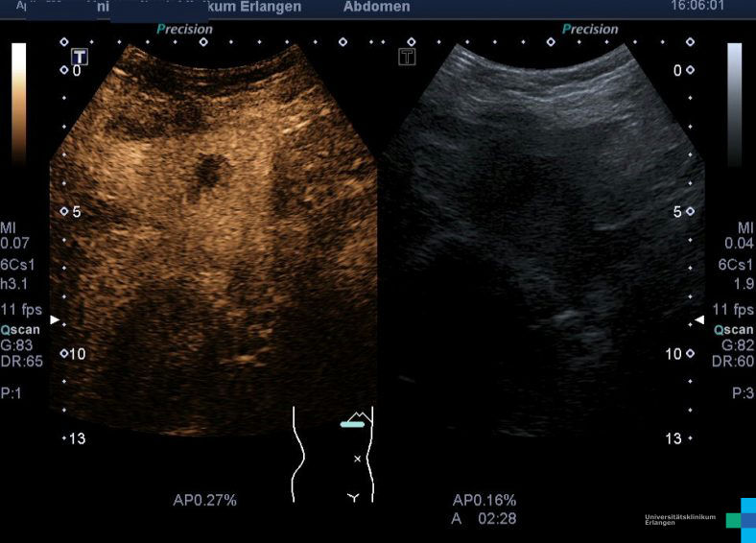
Task: Toggle the left Precision imaging label
Action: pos(184,29)
